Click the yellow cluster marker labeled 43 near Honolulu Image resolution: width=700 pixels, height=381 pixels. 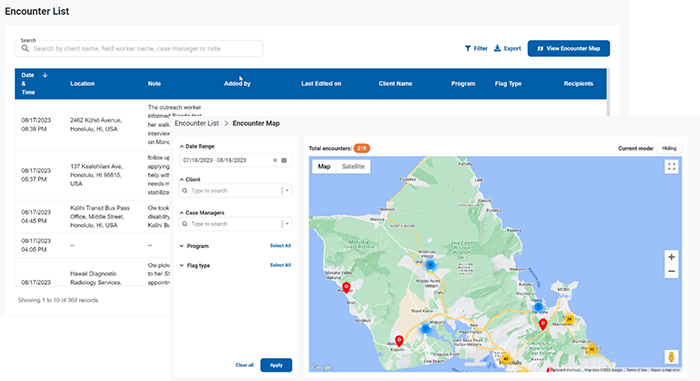coord(506,358)
